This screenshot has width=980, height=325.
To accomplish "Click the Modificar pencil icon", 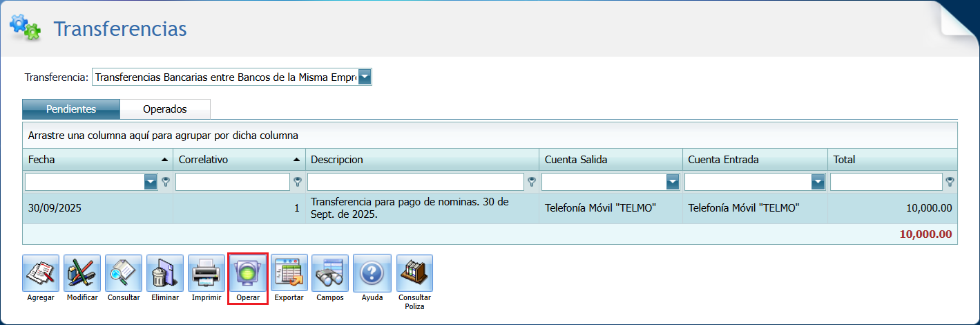I will (x=82, y=273).
